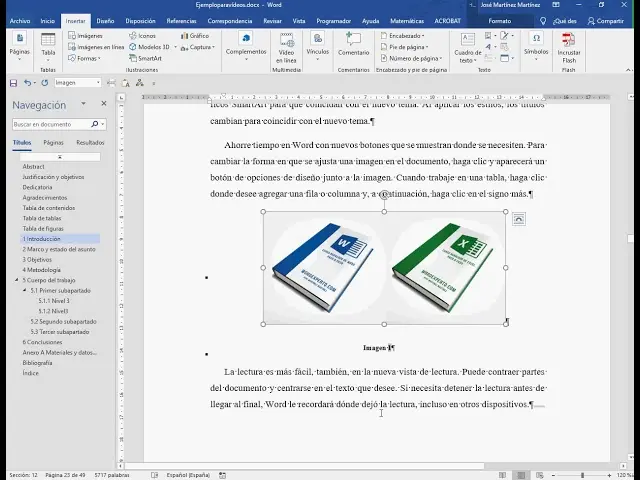Screen dimensions: 640x480
Task: Select the Word and Excel books image
Action: [x=384, y=268]
